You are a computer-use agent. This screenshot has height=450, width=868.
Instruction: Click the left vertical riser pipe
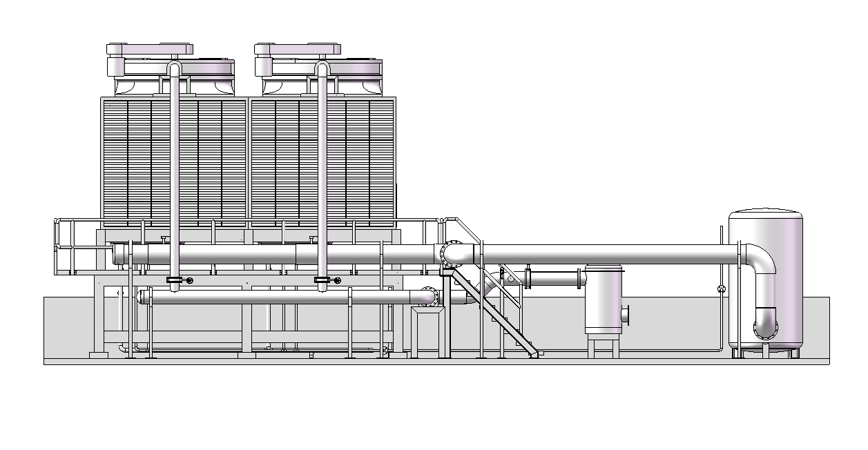(175, 173)
